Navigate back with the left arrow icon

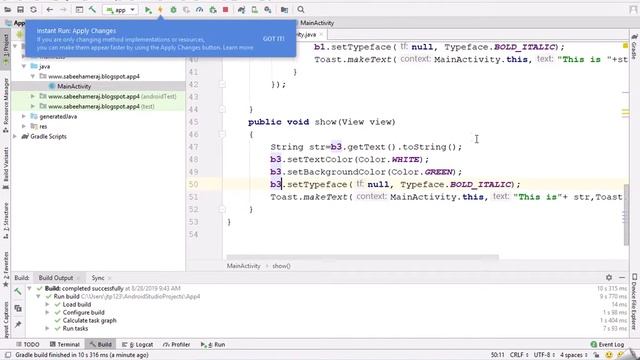[x=50, y=9]
